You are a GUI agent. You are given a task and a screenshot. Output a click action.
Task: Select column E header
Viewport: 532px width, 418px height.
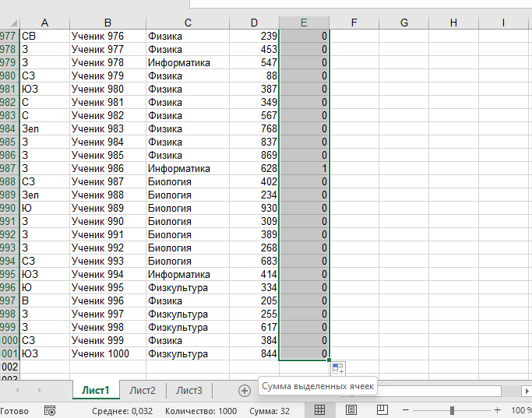304,23
